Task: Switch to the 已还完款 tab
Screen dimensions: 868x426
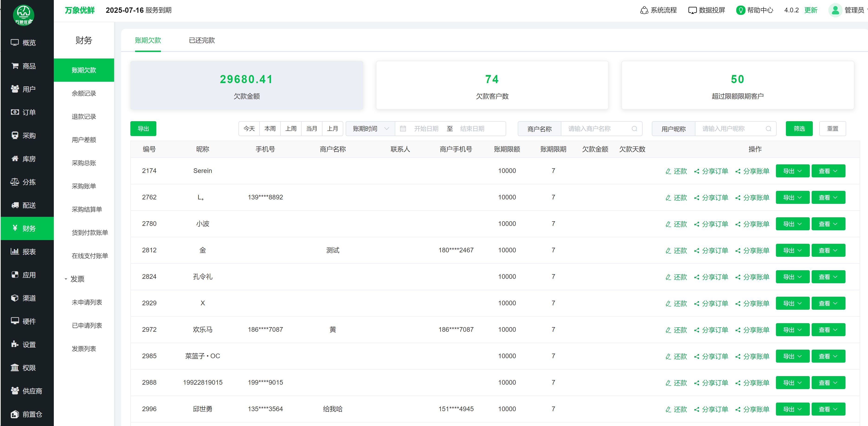Action: 202,40
